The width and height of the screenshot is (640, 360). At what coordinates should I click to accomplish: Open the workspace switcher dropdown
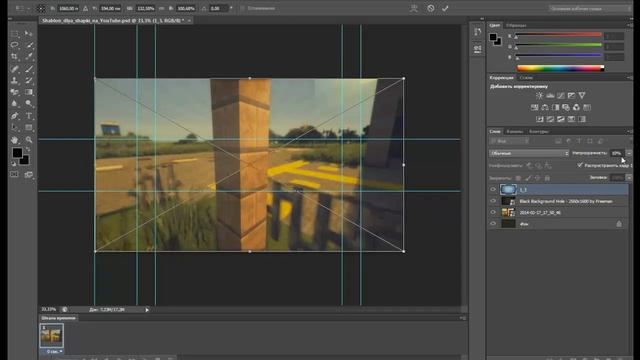click(589, 8)
